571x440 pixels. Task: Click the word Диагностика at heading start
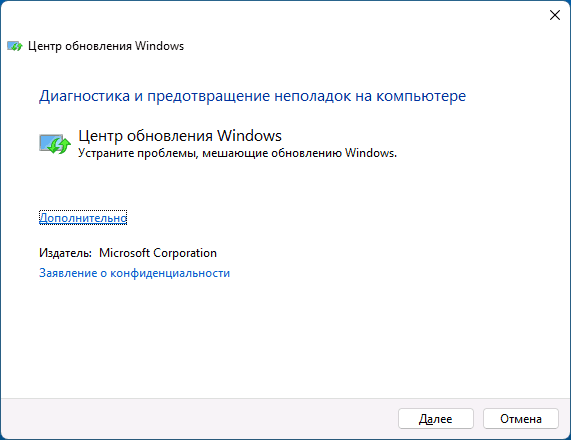point(84,96)
